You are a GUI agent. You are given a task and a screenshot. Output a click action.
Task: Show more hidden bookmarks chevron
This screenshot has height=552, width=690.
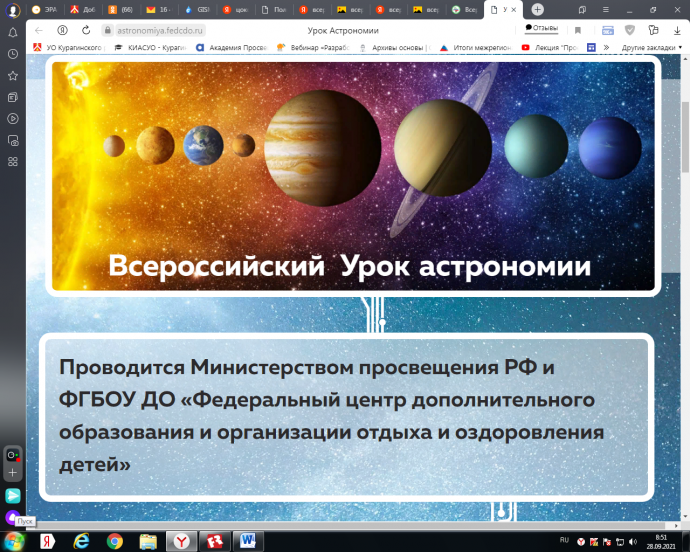606,47
